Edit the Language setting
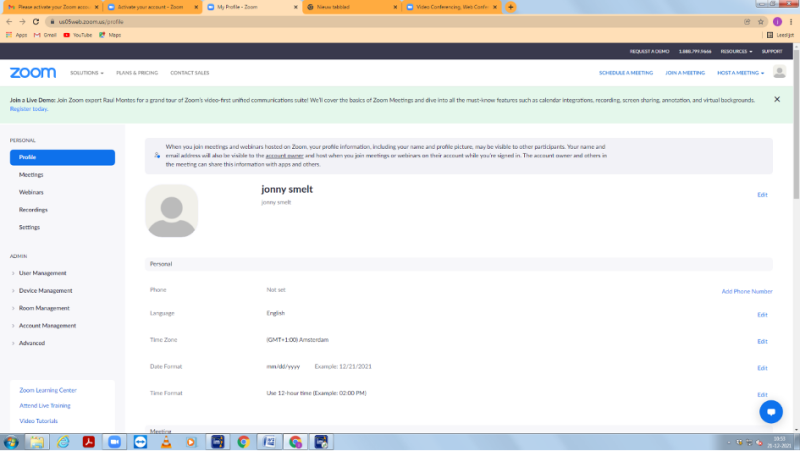This screenshot has width=800, height=451. tap(762, 315)
